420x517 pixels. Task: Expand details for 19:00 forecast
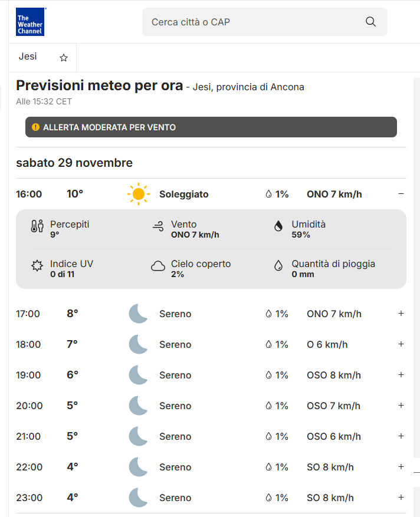401,375
